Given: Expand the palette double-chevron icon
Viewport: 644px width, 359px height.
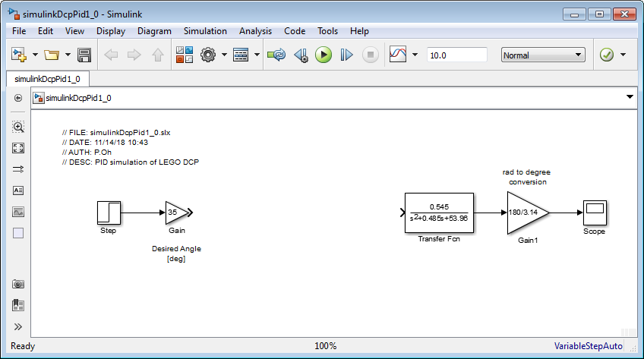Looking at the screenshot, I should (18, 326).
